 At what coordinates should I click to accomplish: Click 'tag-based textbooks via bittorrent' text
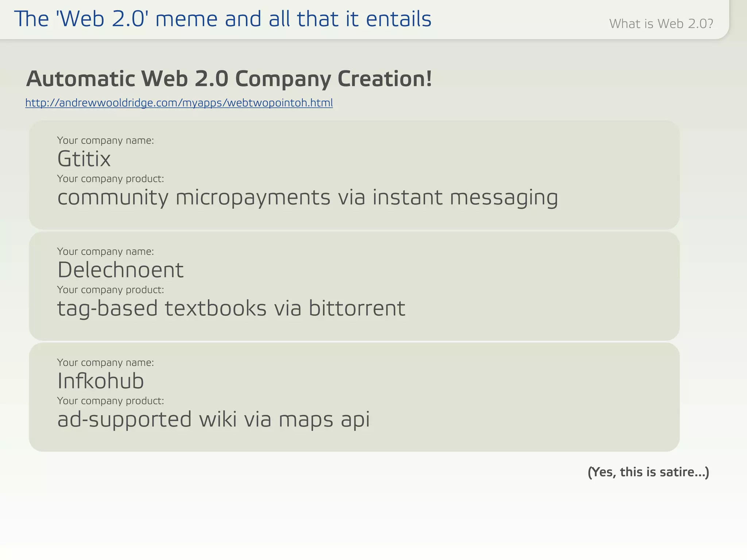(x=231, y=309)
